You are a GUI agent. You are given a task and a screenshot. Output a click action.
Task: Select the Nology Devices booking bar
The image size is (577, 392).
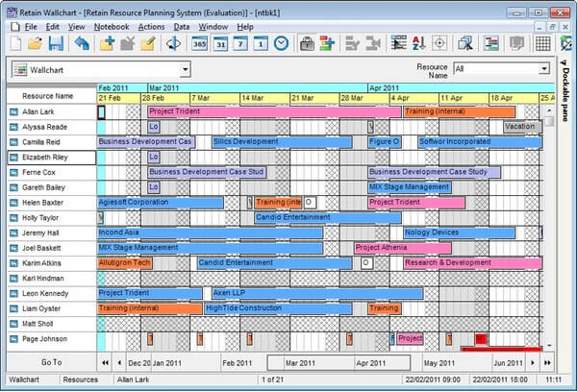(460, 233)
